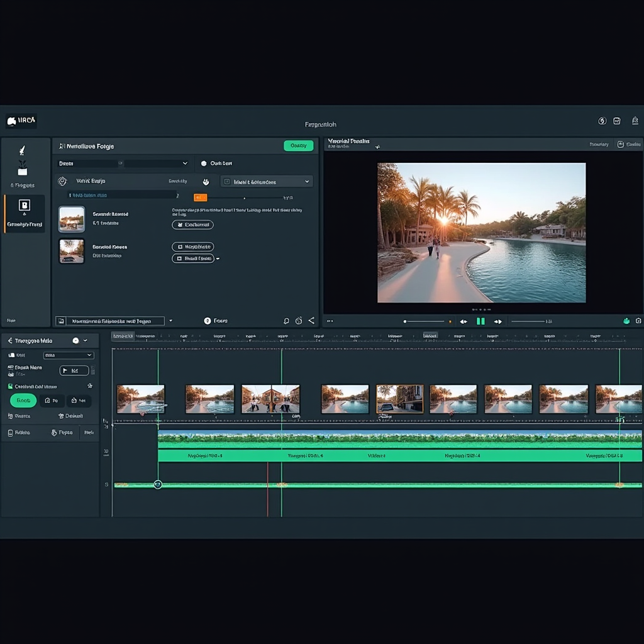Viewport: 644px width, 644px height.
Task: Click the share icon below the media list
Action: [311, 321]
